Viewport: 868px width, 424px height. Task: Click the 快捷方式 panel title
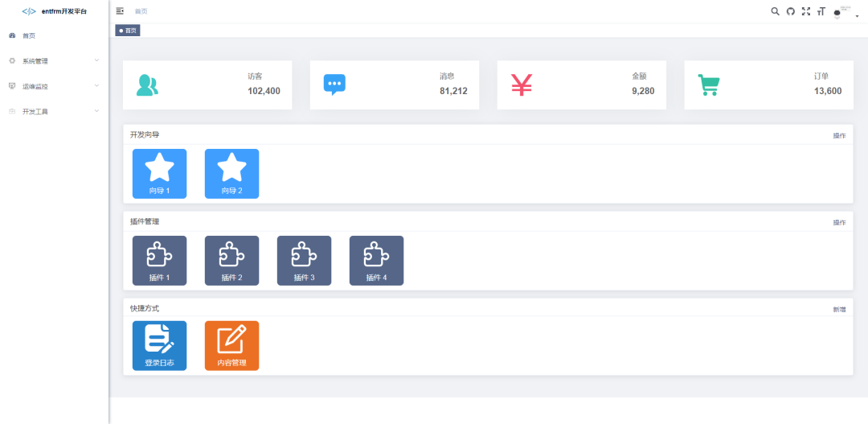coord(145,308)
